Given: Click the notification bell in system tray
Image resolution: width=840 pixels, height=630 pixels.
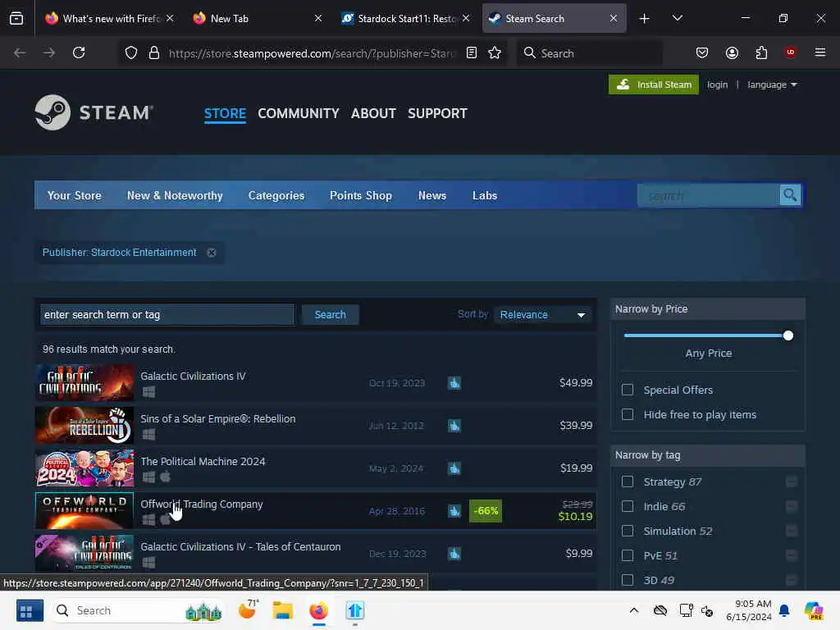Looking at the screenshot, I should 783,610.
